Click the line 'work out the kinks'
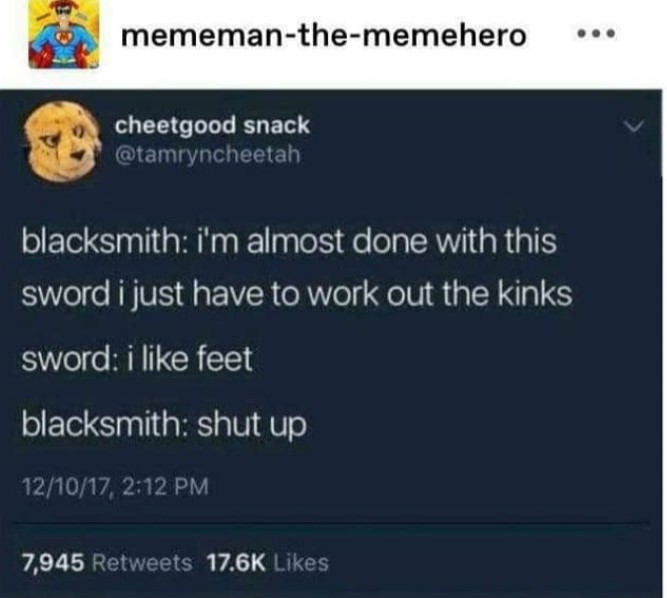667x598 pixels. [439, 294]
